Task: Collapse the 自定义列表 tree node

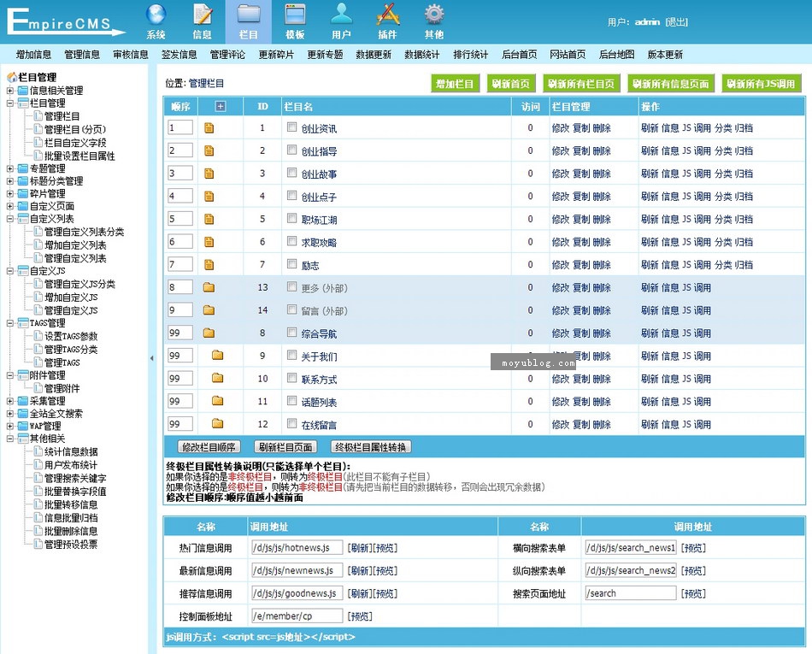Action: click(10, 219)
